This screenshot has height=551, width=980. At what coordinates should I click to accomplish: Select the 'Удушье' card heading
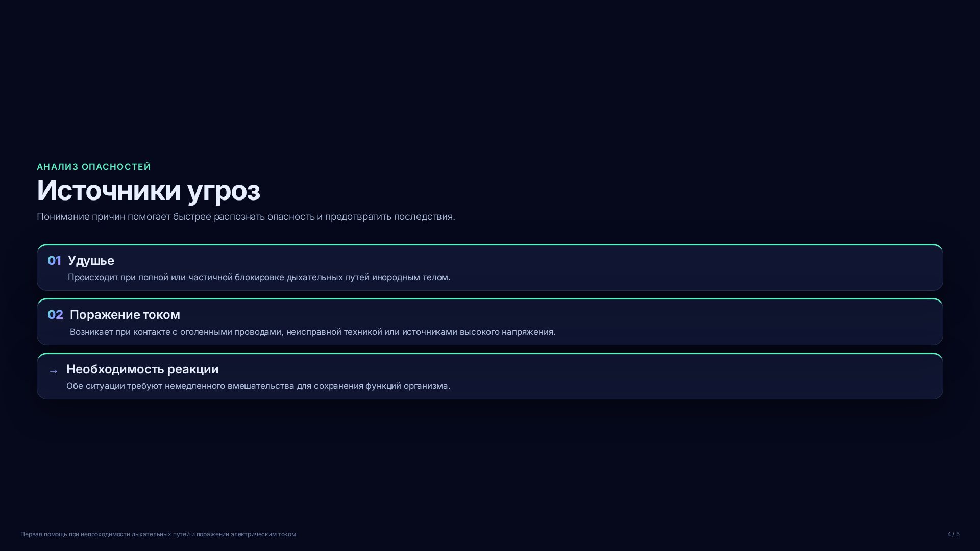(91, 261)
